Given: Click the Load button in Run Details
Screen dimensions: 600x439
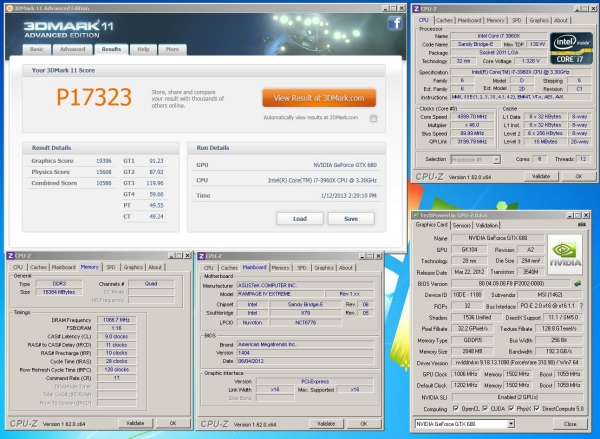Looking at the screenshot, I should pos(300,219).
